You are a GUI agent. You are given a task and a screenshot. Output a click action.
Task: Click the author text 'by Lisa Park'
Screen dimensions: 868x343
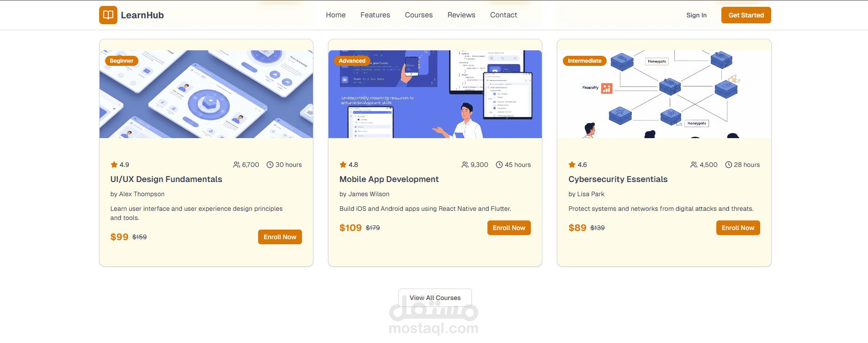click(586, 194)
